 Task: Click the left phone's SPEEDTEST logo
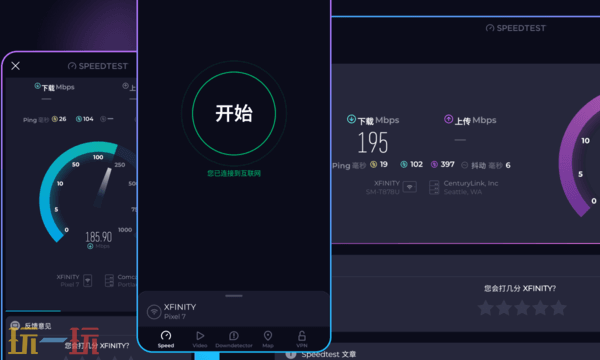point(98,66)
